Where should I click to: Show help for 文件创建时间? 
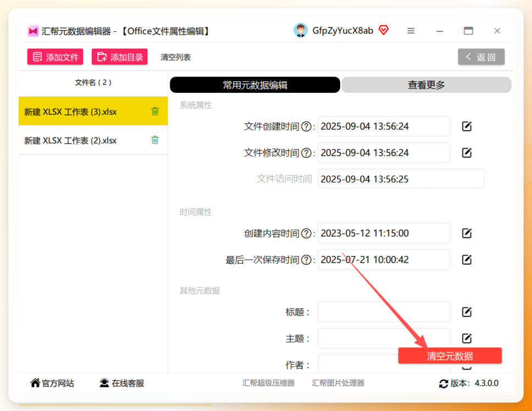point(306,126)
